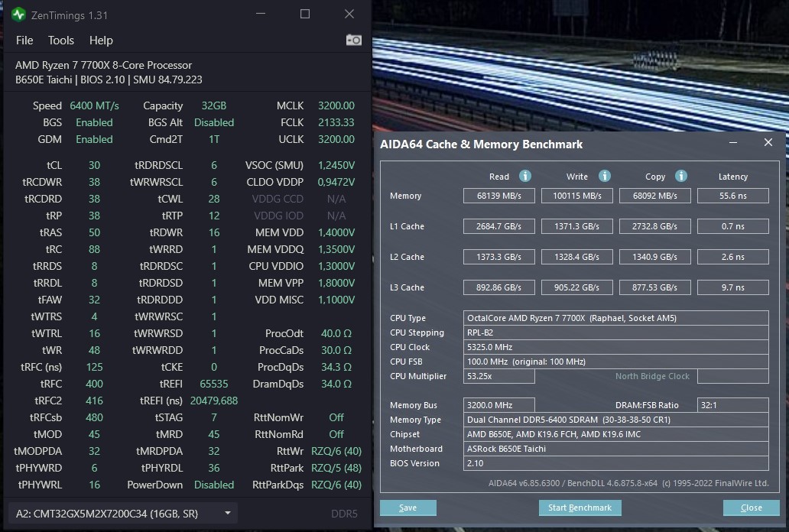Click the Motherboard ASRock B650E Taichi field
The width and height of the screenshot is (789, 532).
tap(616, 449)
